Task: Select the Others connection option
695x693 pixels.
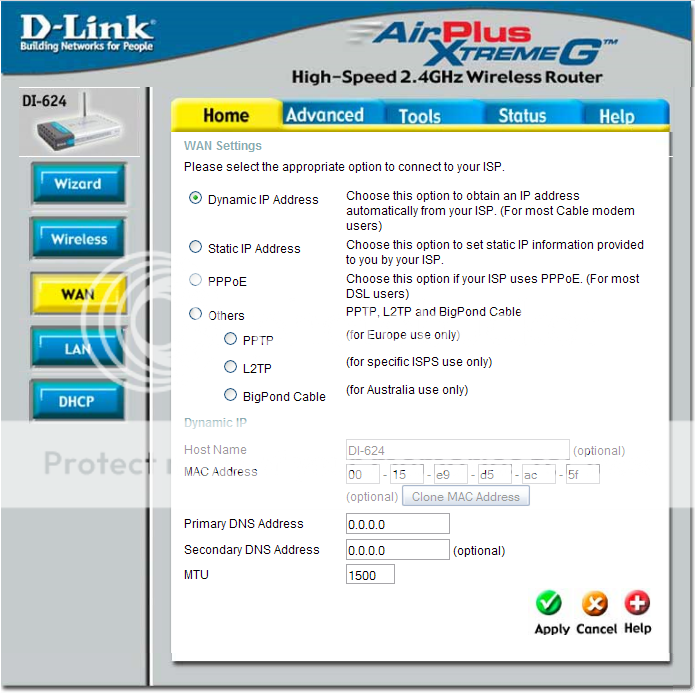Action: 196,314
